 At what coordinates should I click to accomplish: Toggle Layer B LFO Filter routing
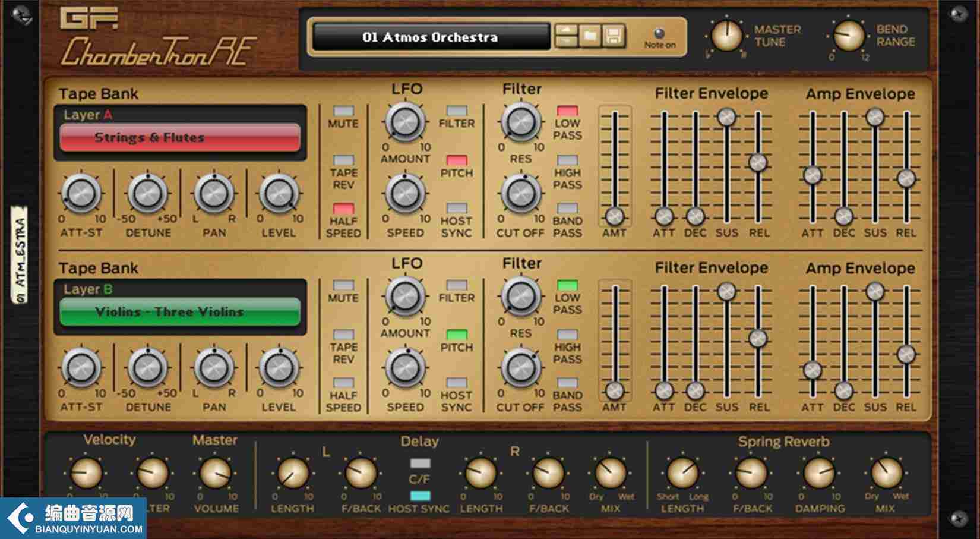pyautogui.click(x=457, y=285)
